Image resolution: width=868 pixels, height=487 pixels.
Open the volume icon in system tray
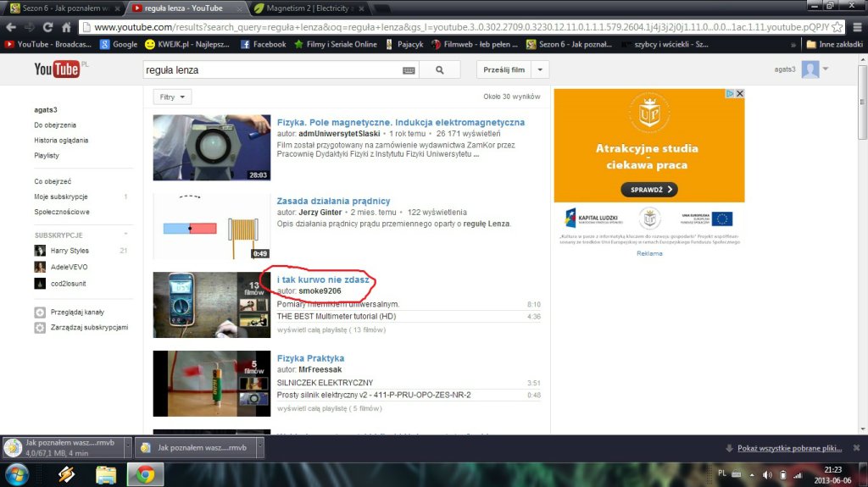(767, 475)
